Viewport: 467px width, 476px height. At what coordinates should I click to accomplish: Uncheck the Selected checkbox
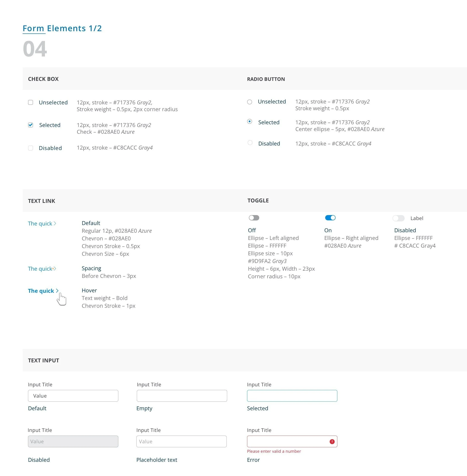click(30, 125)
